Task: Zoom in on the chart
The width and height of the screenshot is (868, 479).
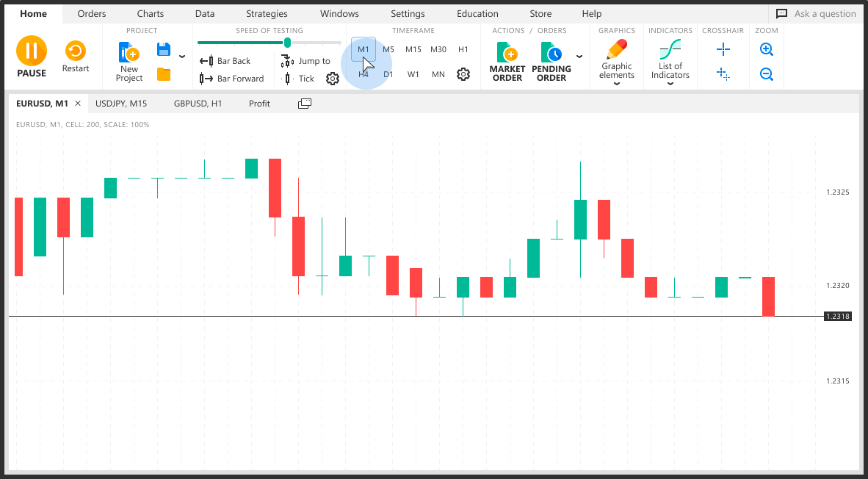Action: tap(766, 49)
